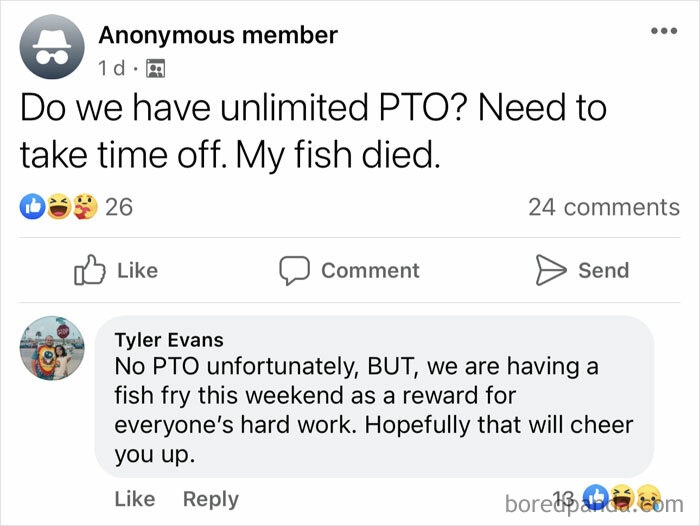
Task: Reply to Tyler Evans's comment
Action: [x=211, y=499]
